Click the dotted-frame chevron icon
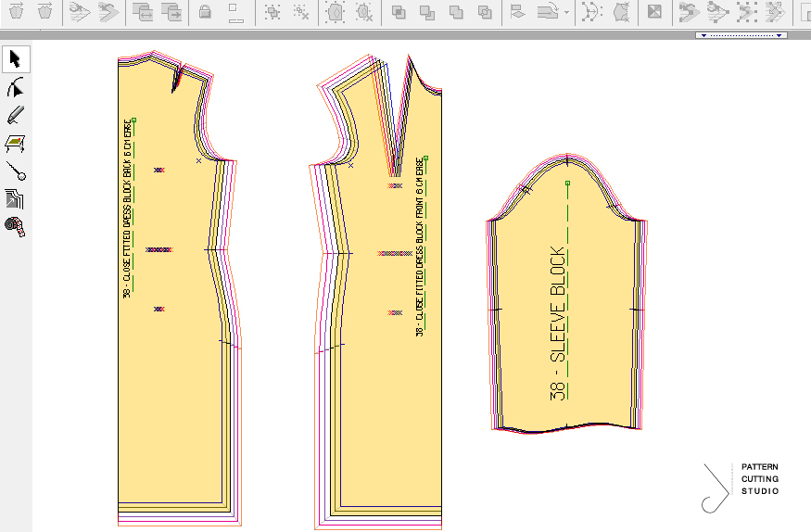The height and width of the screenshot is (532, 811). [x=746, y=12]
